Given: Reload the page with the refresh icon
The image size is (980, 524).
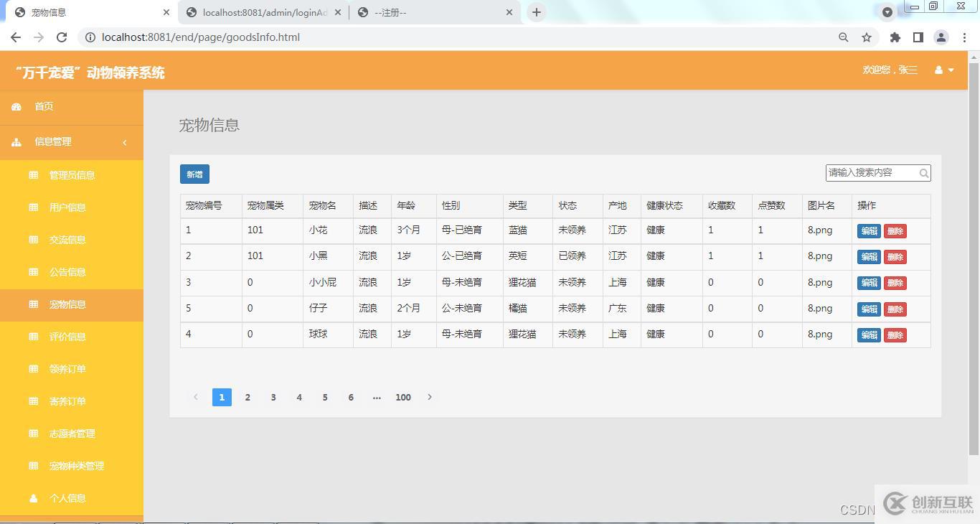Looking at the screenshot, I should [62, 37].
